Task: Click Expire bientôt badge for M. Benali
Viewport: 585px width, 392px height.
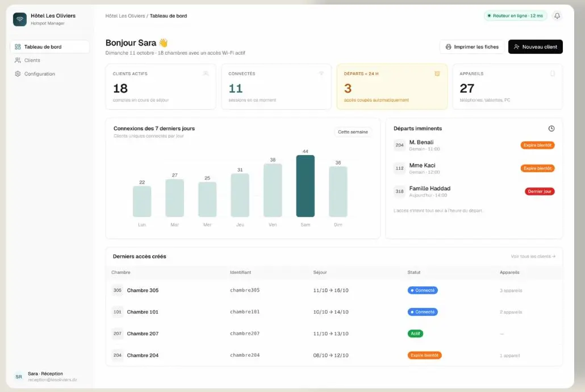Action: click(537, 145)
